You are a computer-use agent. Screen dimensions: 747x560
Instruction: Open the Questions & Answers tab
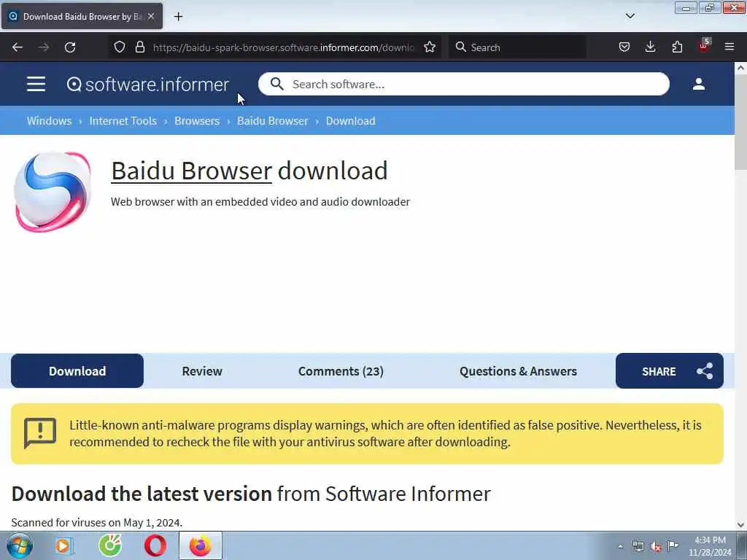click(518, 371)
